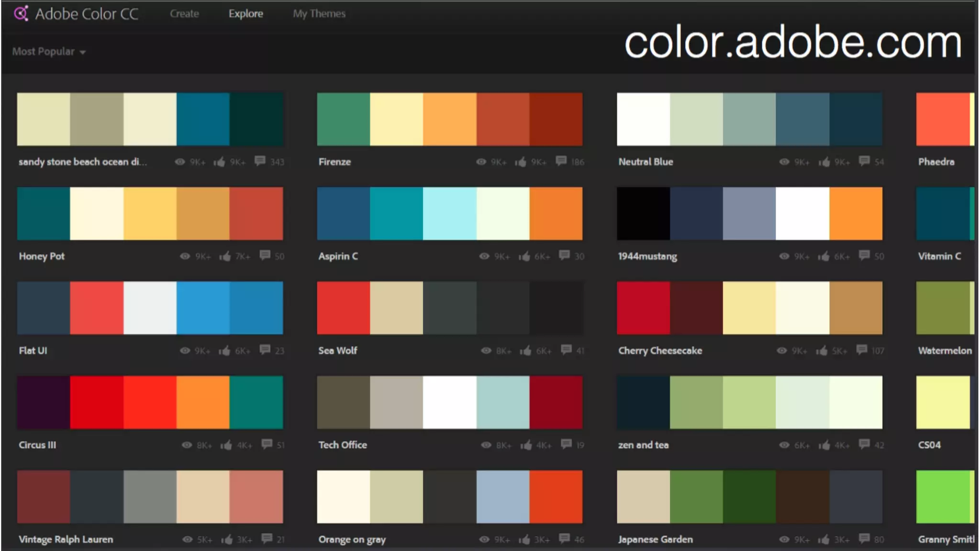Click the thumbs-up icon for Firenze theme
The image size is (980, 551).
pyautogui.click(x=521, y=162)
